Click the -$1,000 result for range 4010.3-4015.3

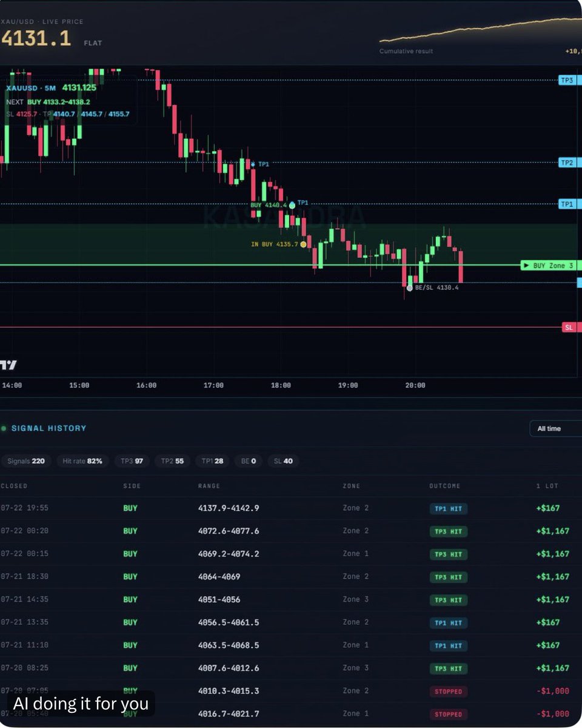coord(554,691)
